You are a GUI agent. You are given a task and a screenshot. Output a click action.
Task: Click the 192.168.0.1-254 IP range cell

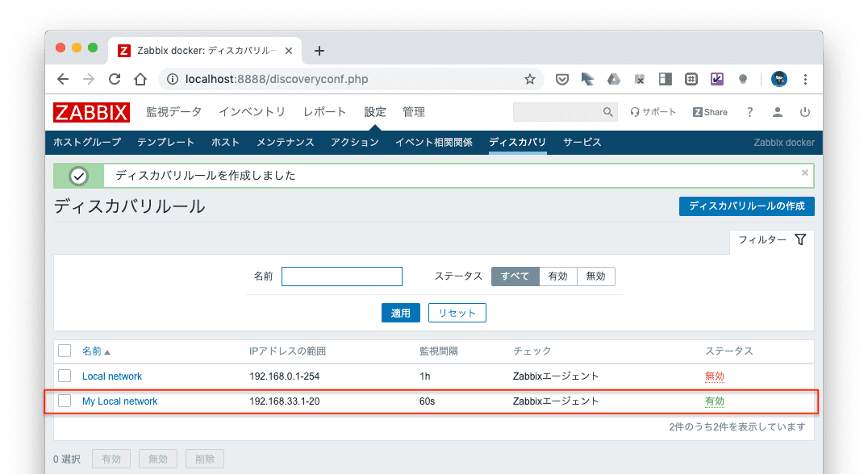[285, 376]
